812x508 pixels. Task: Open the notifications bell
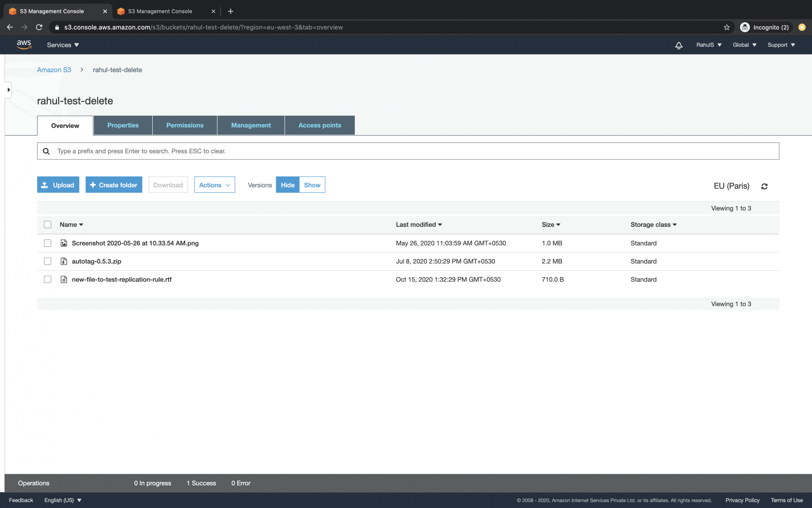678,45
